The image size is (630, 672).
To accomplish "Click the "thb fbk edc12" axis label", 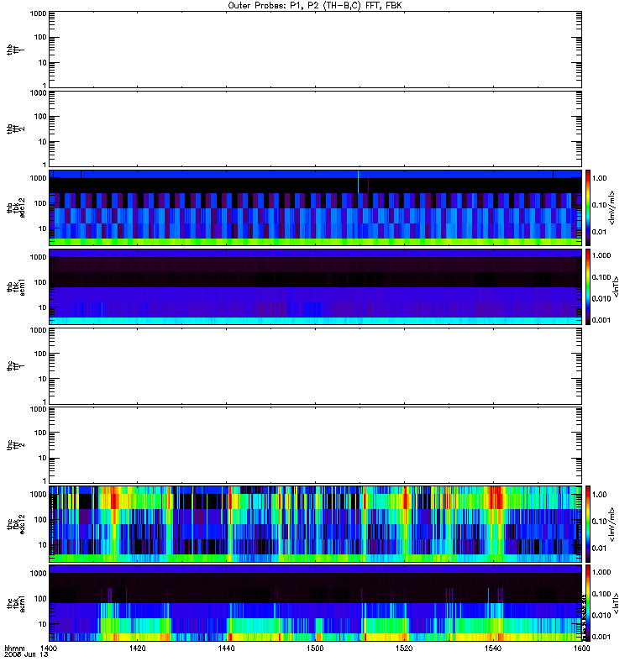I will click(x=15, y=207).
